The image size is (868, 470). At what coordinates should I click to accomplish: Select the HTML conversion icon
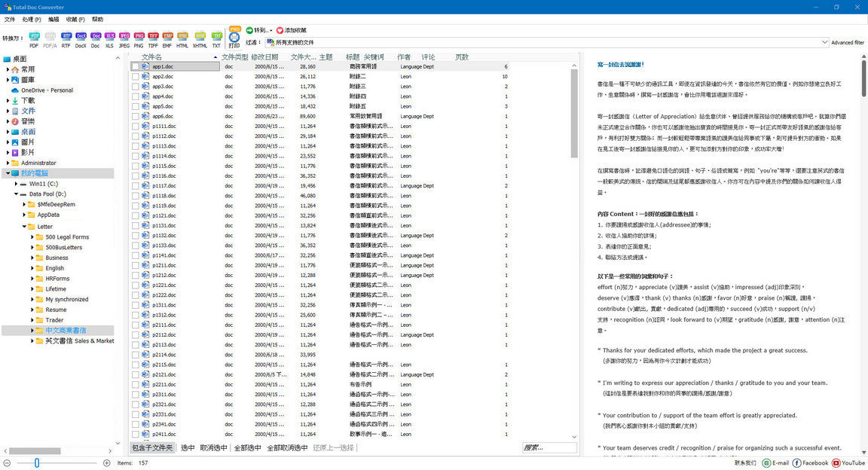[x=182, y=35]
